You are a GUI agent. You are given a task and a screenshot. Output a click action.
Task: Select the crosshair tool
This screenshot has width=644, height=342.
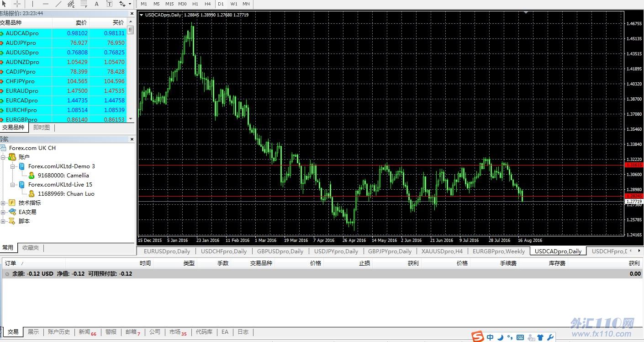point(17,4)
